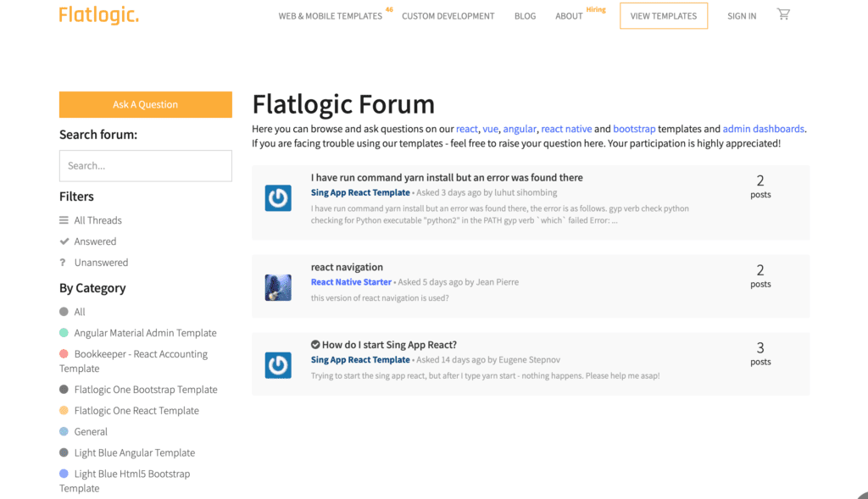This screenshot has width=868, height=499.
Task: Click Sing App React Template tag on Eugene's thread
Action: [360, 359]
